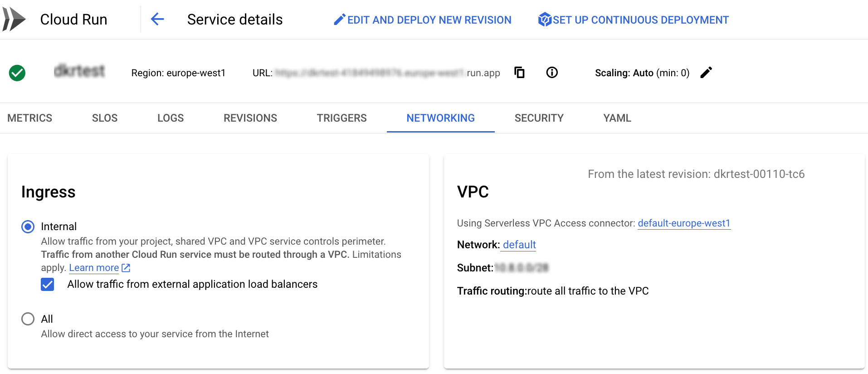Image resolution: width=868 pixels, height=374 pixels.
Task: Switch to the Security tab
Action: pos(539,118)
